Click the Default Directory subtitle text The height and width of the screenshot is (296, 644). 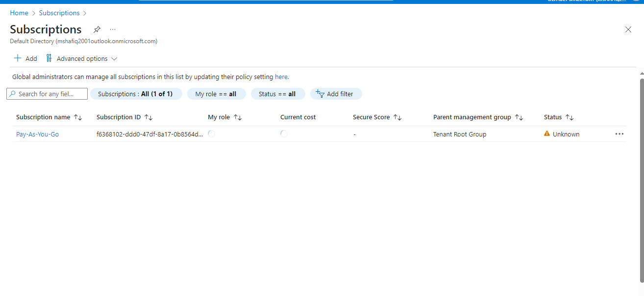click(x=83, y=41)
